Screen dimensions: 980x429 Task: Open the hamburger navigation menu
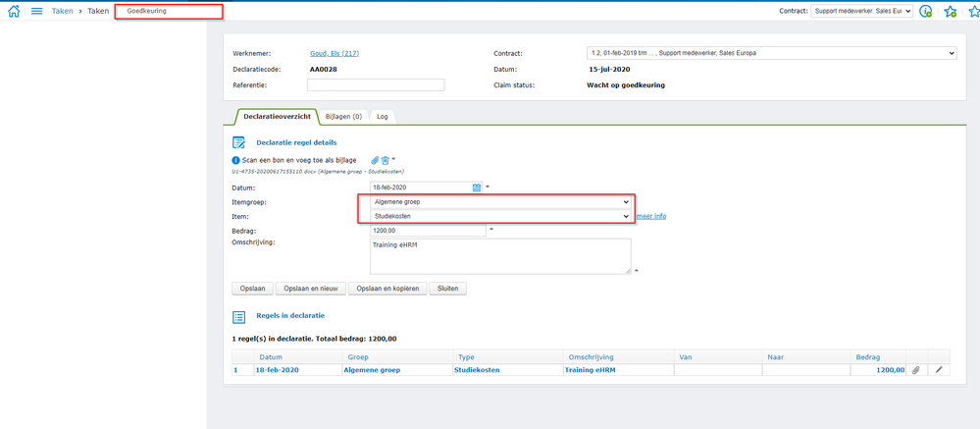[x=37, y=11]
